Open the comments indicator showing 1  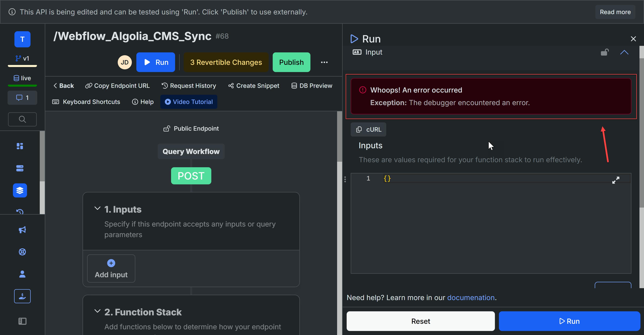pos(22,98)
